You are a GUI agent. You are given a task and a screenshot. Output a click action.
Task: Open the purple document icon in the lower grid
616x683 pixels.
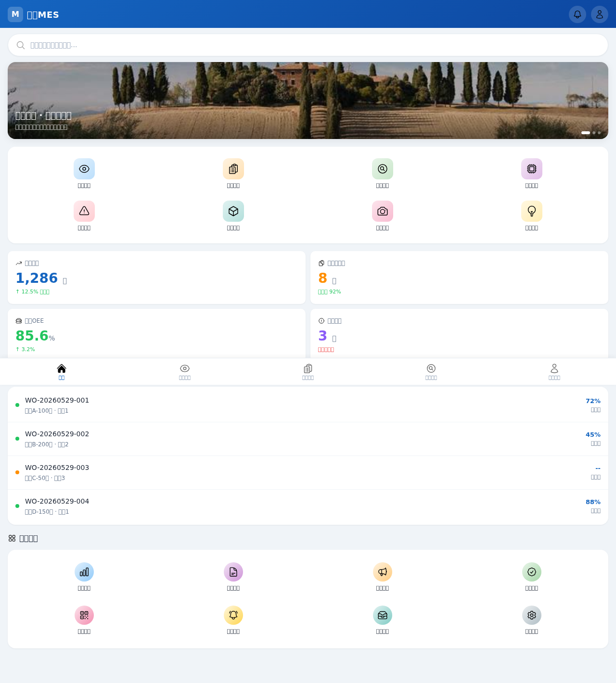pos(233,572)
